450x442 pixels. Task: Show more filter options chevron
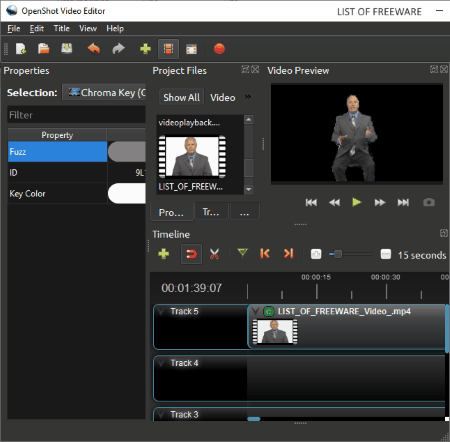(248, 97)
